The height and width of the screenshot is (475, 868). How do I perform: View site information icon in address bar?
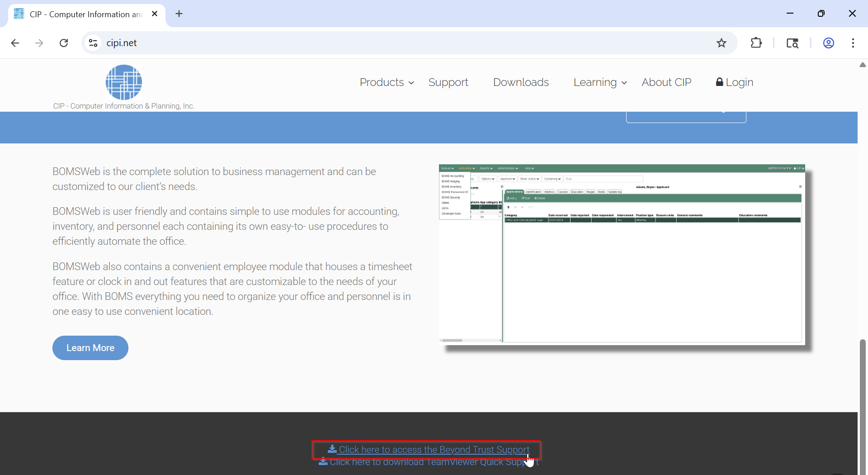[x=93, y=43]
